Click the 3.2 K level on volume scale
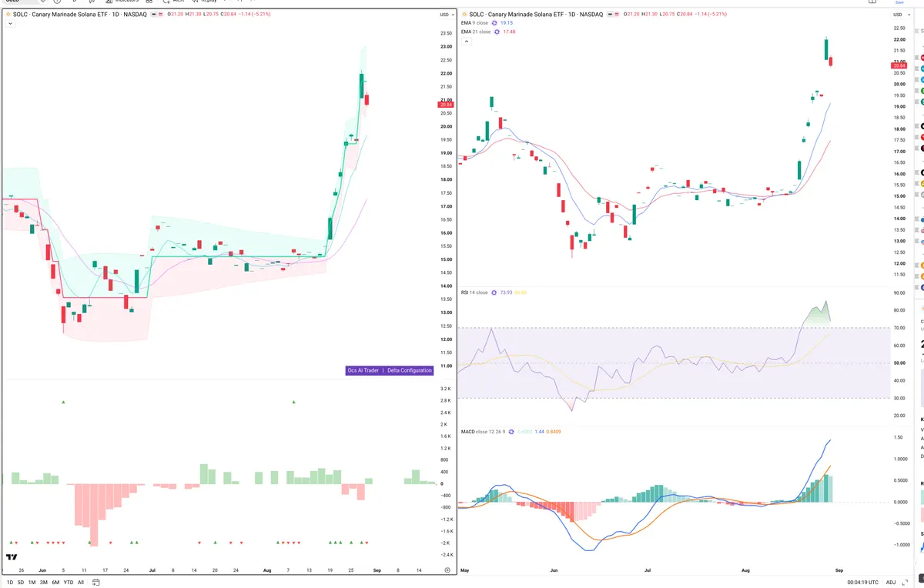 click(446, 389)
